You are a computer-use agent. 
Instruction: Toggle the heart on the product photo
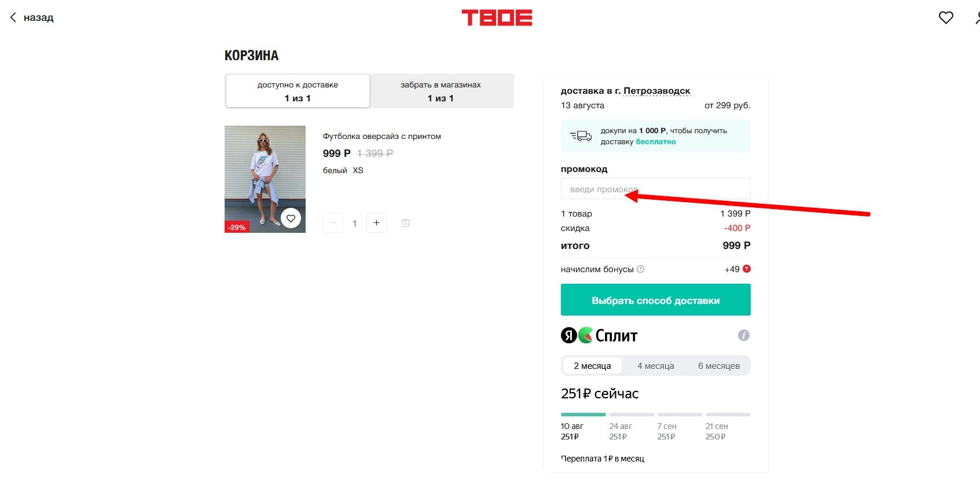(291, 218)
